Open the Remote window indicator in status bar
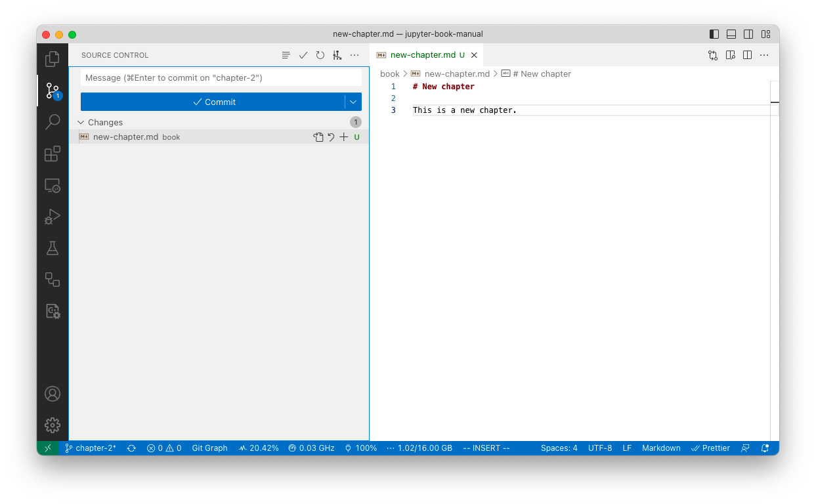The image size is (816, 504). point(47,448)
